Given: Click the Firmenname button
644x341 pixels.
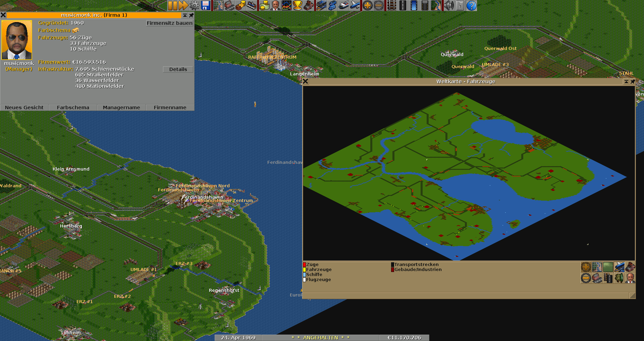Looking at the screenshot, I should pos(170,108).
